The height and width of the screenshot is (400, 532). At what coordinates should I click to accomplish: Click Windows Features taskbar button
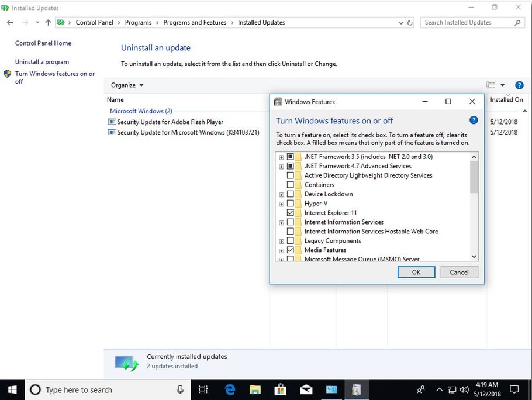pyautogui.click(x=356, y=390)
